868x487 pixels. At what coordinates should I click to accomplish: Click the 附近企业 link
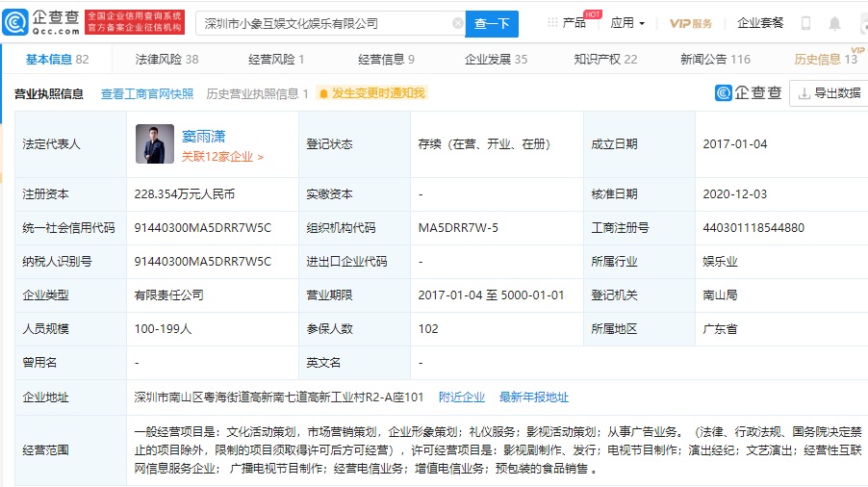462,397
